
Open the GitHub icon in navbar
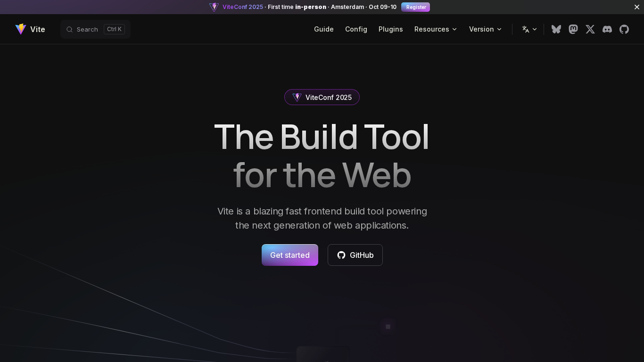pos(624,29)
